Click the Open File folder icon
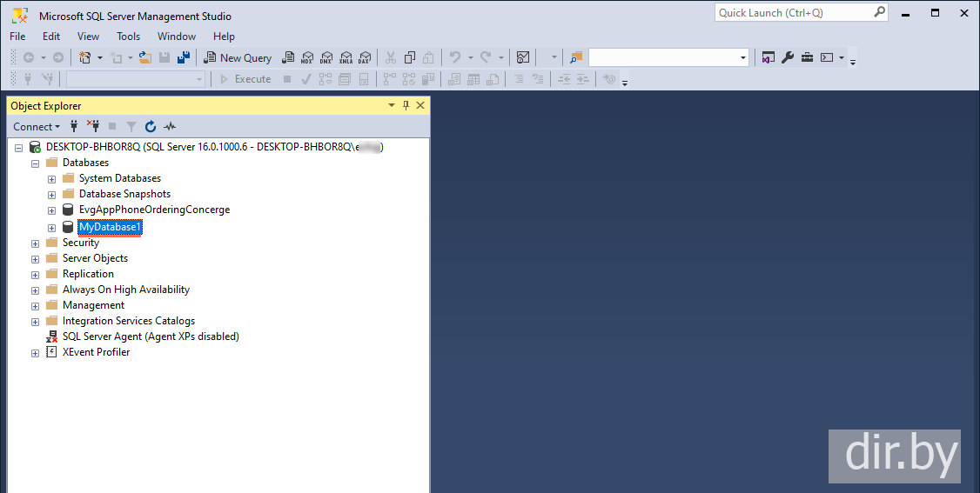 (145, 57)
